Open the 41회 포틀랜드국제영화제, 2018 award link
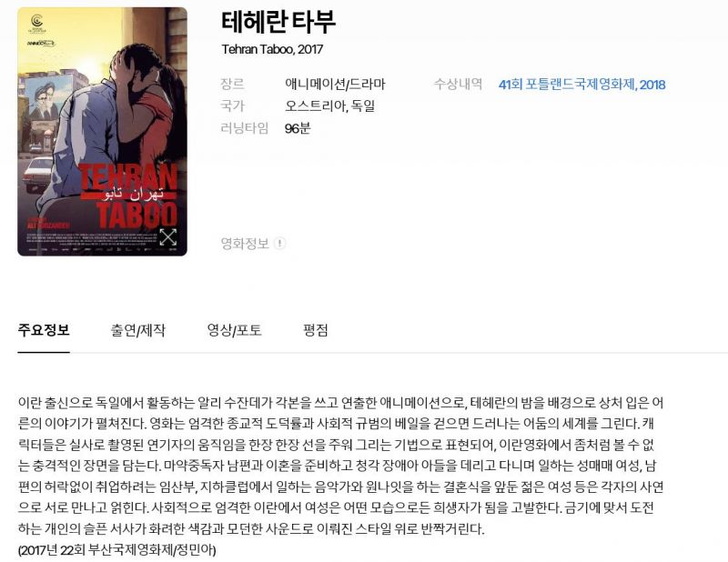This screenshot has width=728, height=562. tap(581, 85)
